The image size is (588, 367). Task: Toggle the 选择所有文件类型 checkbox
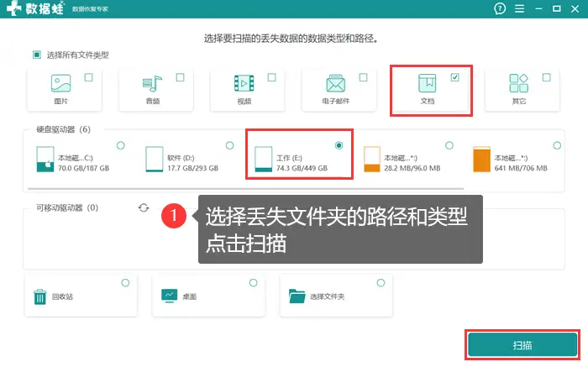click(x=37, y=55)
